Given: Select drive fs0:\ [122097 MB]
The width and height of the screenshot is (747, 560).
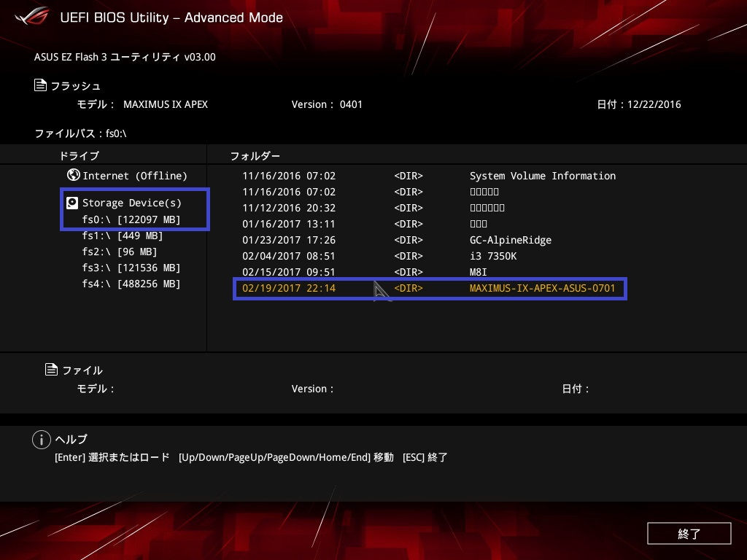Looking at the screenshot, I should [131, 219].
